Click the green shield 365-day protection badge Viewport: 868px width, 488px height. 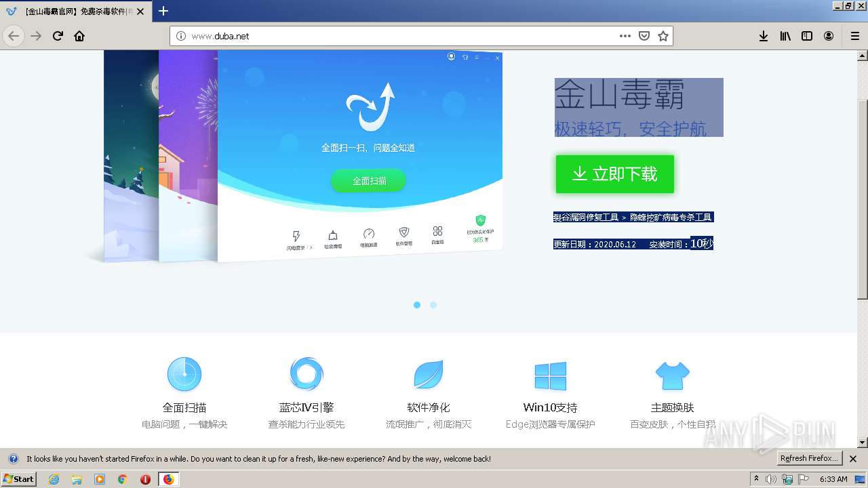480,220
